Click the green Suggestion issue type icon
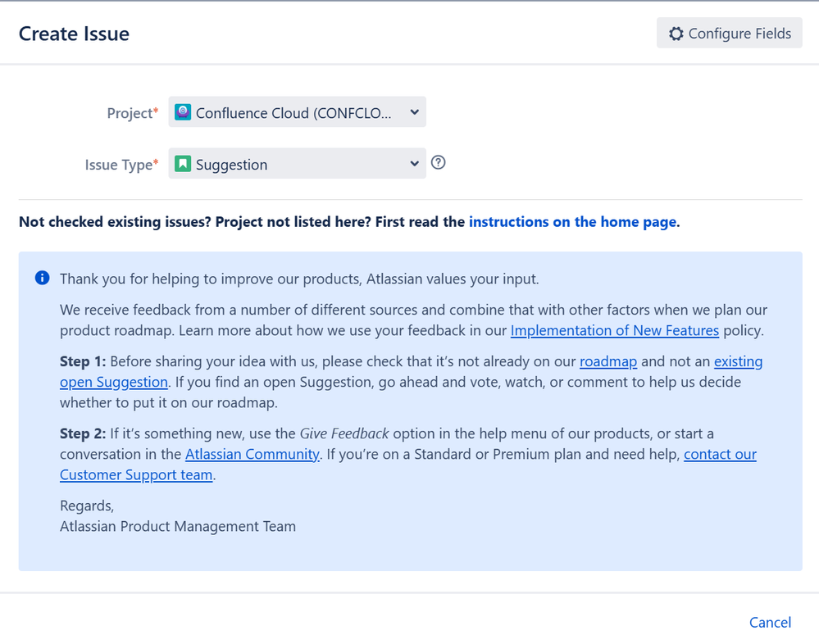 pos(181,164)
